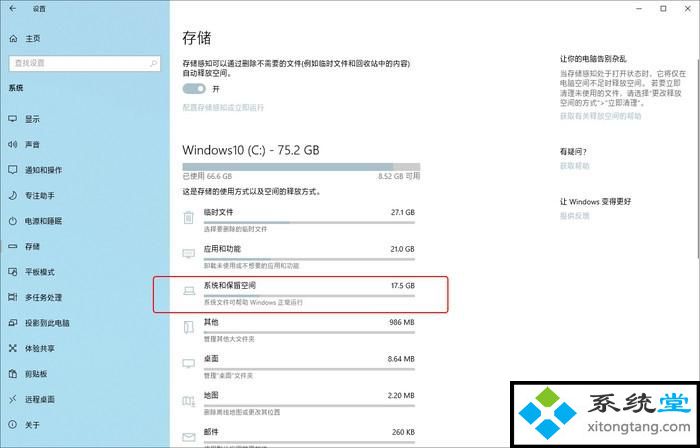Click the 电源和睡眠 power icon
Image resolution: width=700 pixels, height=448 pixels.
pyautogui.click(x=12, y=221)
